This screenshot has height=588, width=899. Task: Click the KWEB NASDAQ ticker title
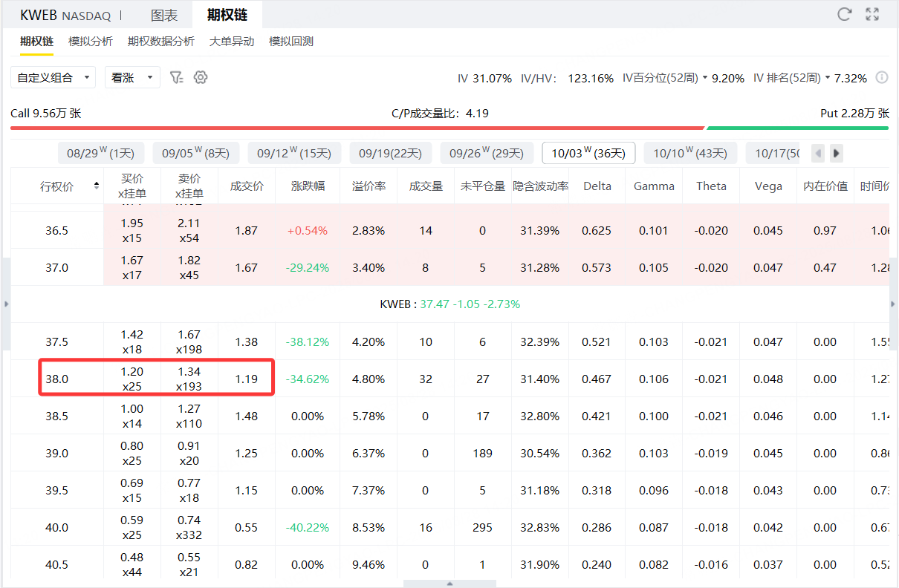[x=65, y=15]
